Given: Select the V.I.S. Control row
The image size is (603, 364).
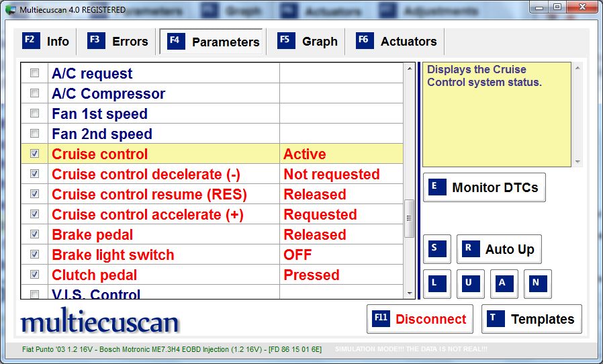Looking at the screenshot, I should point(212,292).
